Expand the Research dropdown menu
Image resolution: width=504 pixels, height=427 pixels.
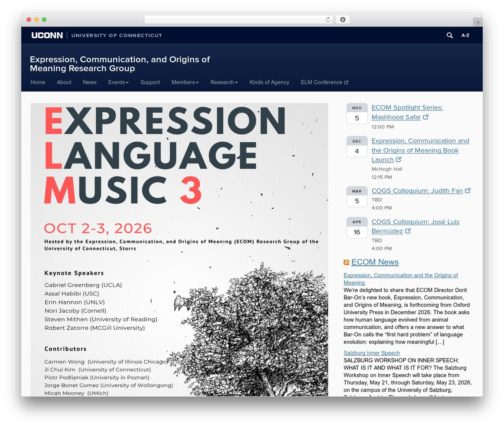pos(224,82)
